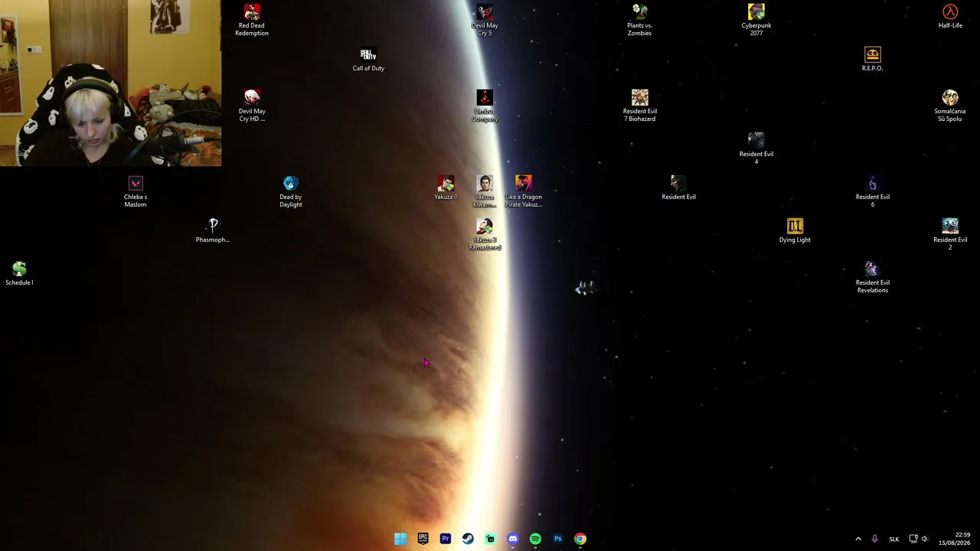
Task: Open Adobe Premiere Pro from taskbar
Action: [446, 539]
